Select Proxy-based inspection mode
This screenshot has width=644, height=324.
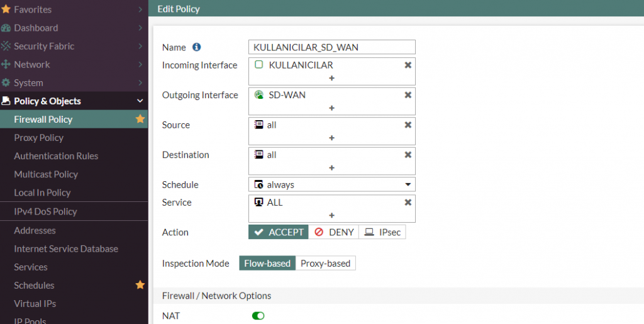[325, 263]
